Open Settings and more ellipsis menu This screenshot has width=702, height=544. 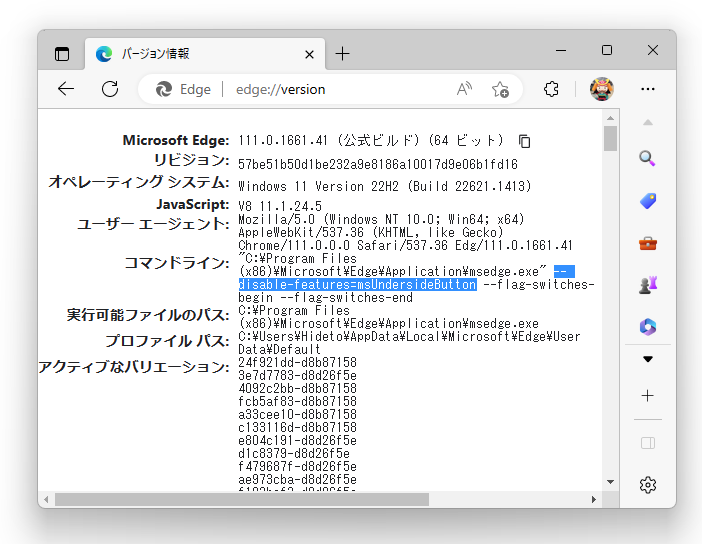(x=648, y=89)
